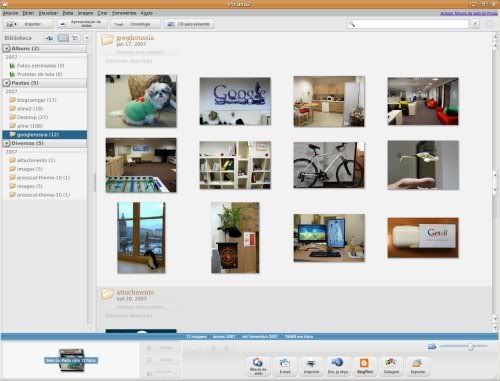Open the Visualizar menu

coord(48,13)
